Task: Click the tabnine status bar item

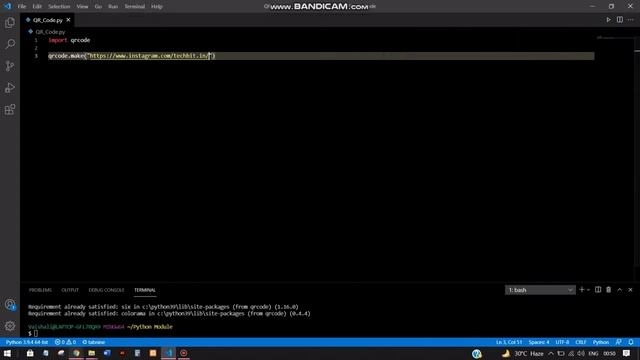Action: coord(93,342)
